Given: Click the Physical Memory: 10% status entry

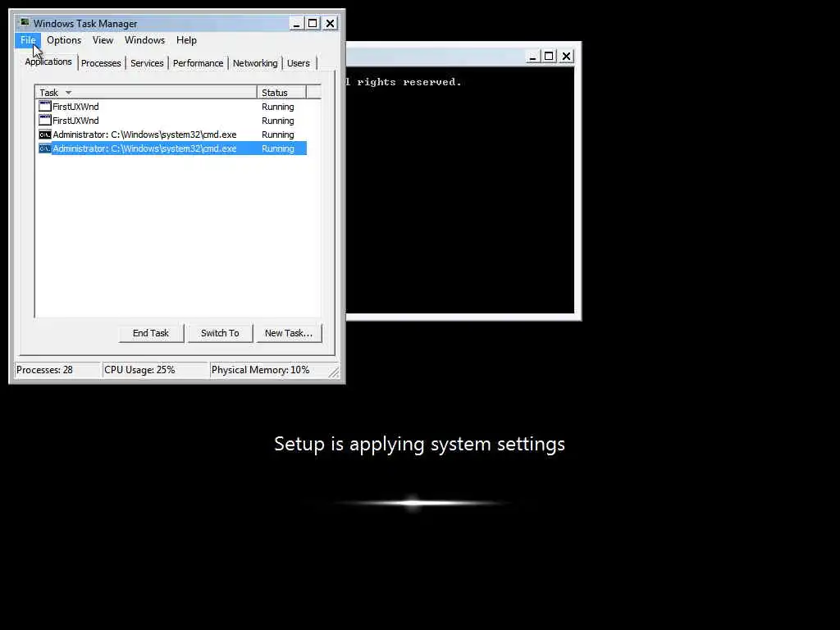Looking at the screenshot, I should [268, 370].
